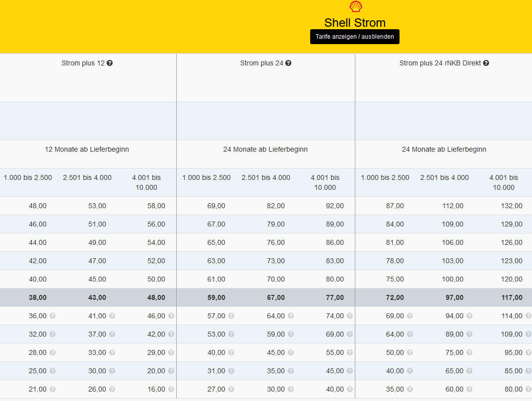The width and height of the screenshot is (532, 401).
Task: Show info for the 69,00 rNKB Direkt price
Action: [x=410, y=316]
